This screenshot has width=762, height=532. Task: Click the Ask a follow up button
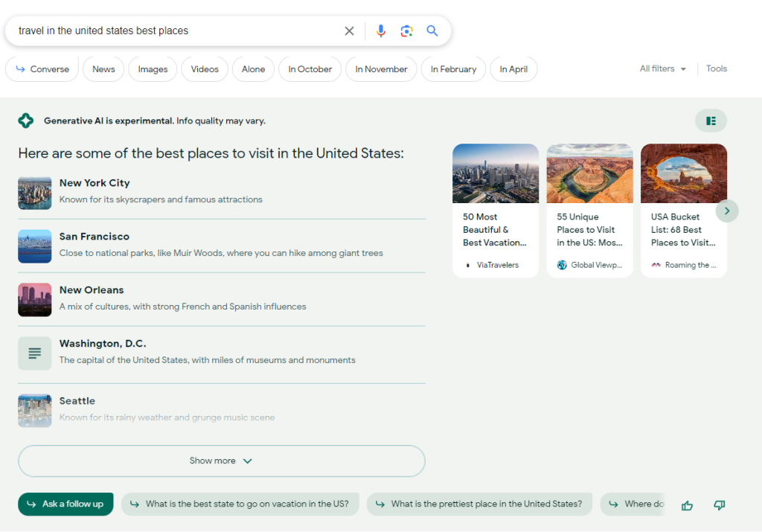[65, 504]
